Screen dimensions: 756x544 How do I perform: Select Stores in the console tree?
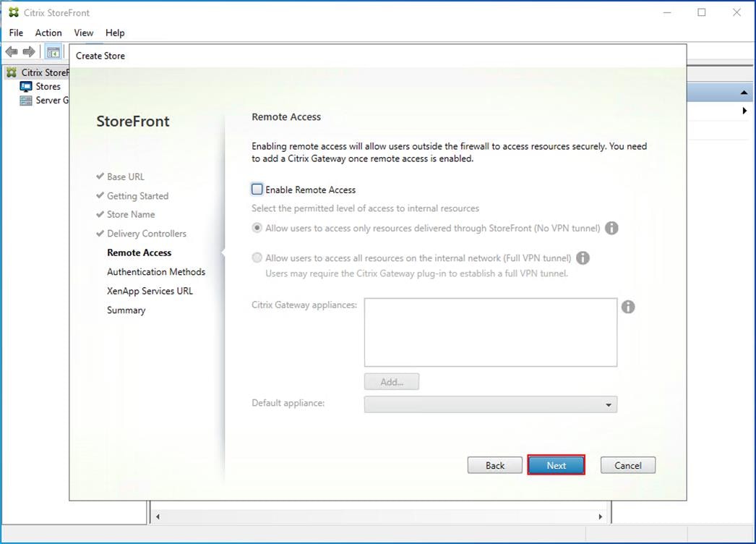click(x=48, y=86)
